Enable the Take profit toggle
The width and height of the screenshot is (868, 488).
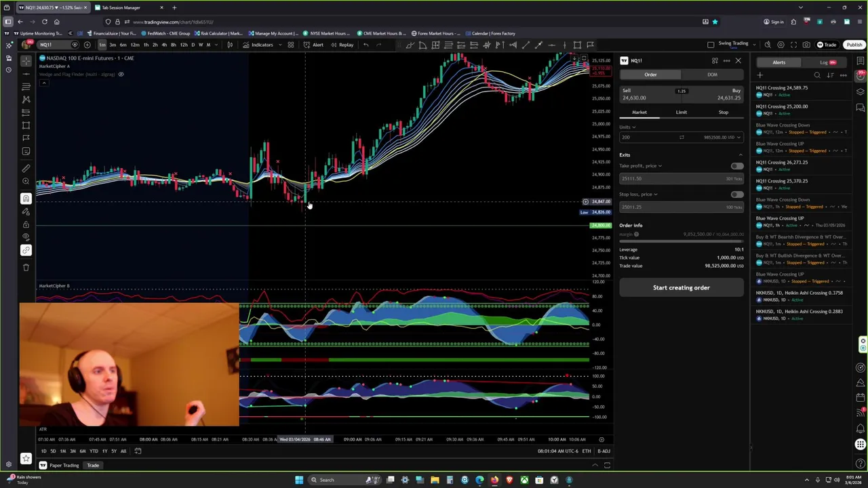pyautogui.click(x=736, y=166)
